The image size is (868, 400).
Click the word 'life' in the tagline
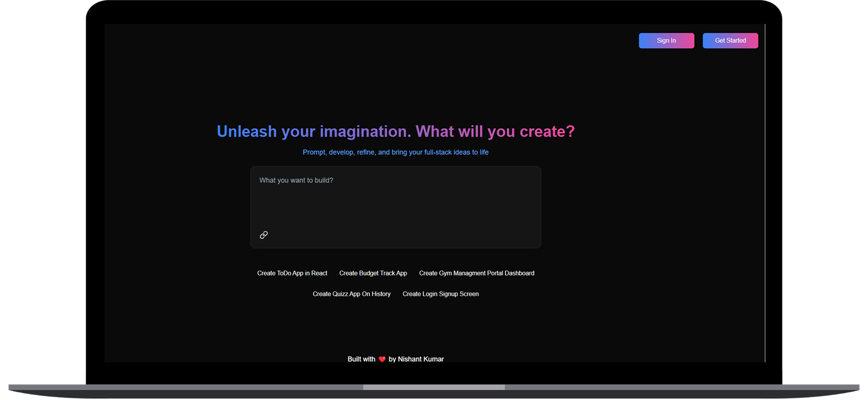[484, 152]
